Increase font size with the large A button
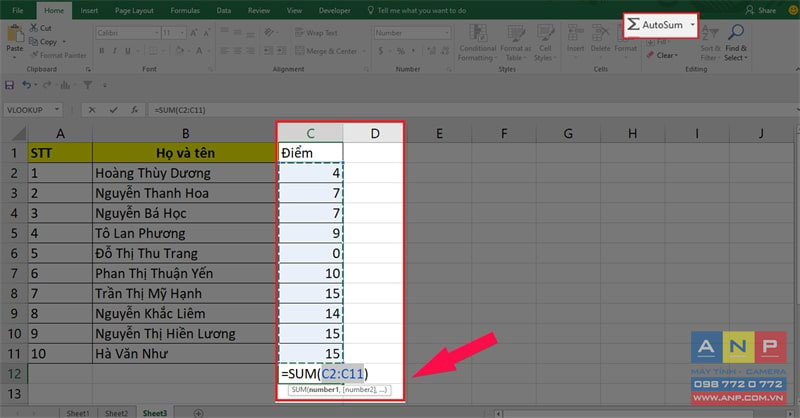 pyautogui.click(x=194, y=33)
